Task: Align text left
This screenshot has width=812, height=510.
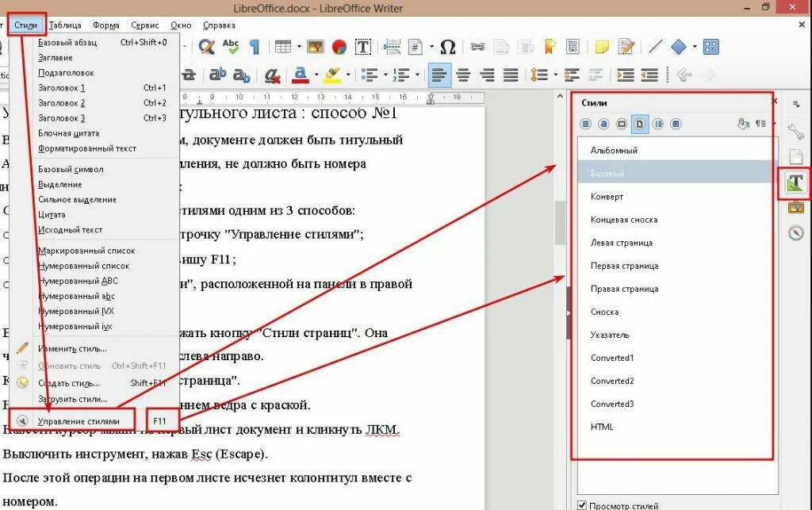Action: point(439,75)
